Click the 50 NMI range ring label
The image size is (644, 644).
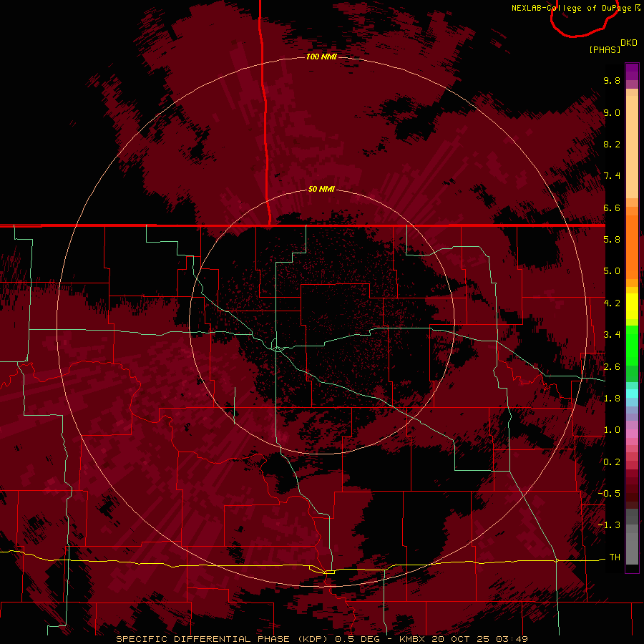(321, 189)
